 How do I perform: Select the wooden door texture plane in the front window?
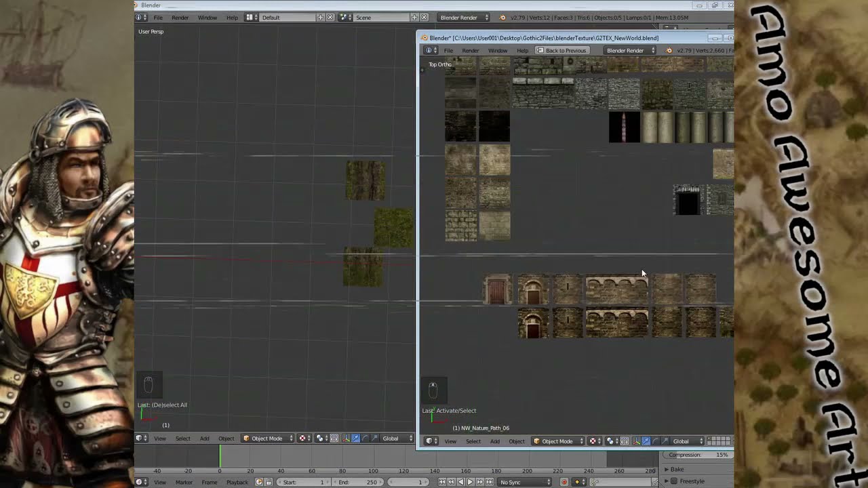pos(497,289)
